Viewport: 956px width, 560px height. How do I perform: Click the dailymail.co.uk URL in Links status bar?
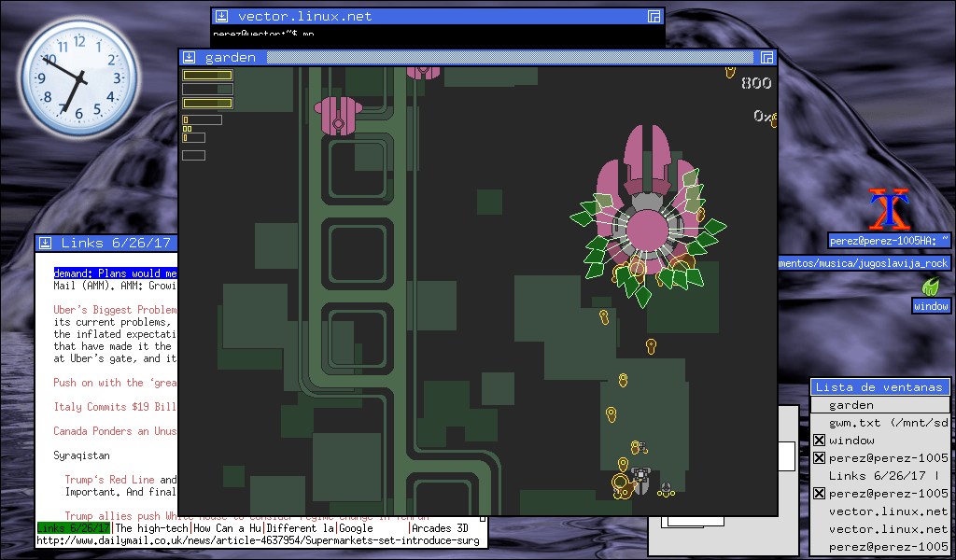258,540
